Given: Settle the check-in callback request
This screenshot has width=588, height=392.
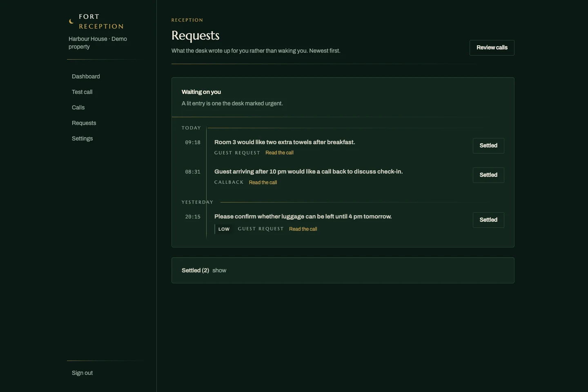Looking at the screenshot, I should coord(488,175).
